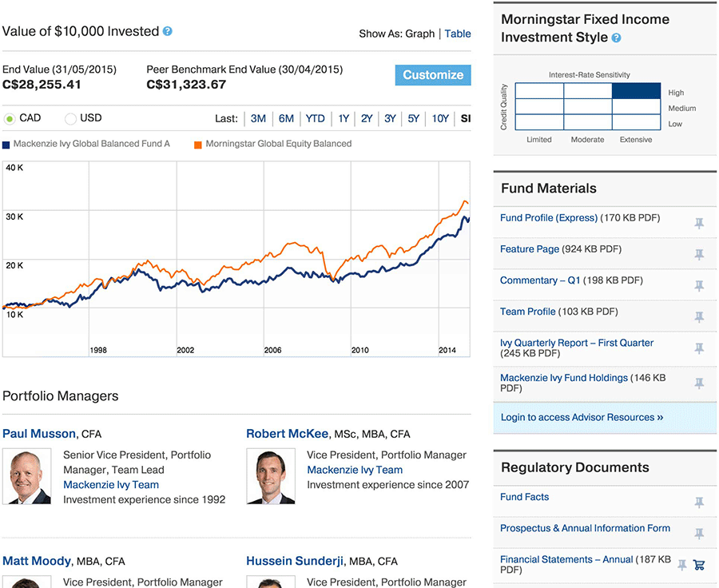Switch chart range to 3Y
This screenshot has width=719, height=588.
click(390, 119)
